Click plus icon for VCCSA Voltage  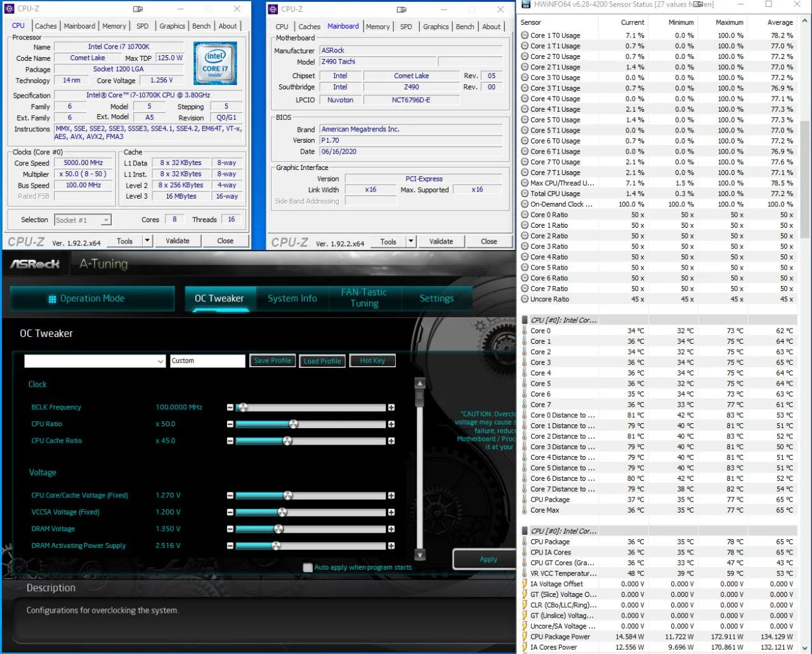click(391, 512)
